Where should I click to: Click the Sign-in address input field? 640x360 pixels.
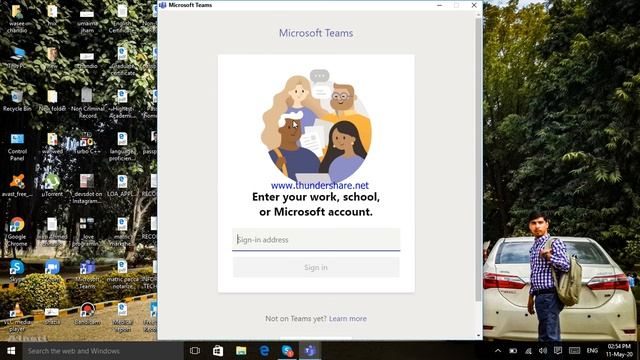pos(316,240)
